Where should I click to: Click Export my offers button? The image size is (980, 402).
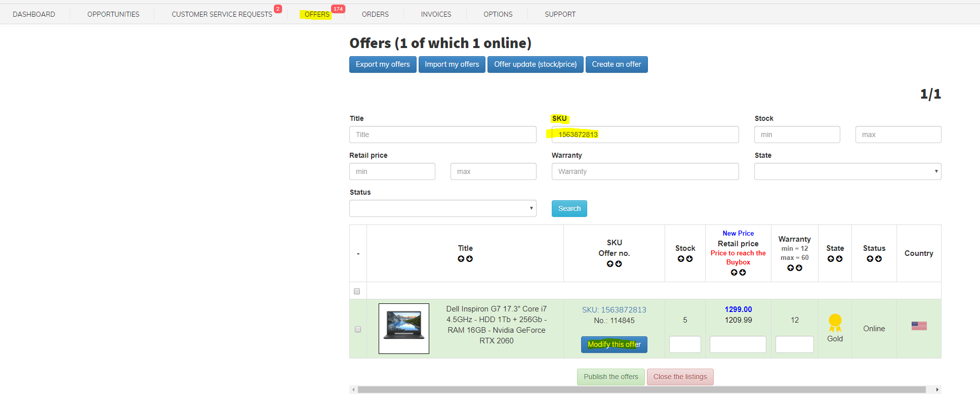383,64
